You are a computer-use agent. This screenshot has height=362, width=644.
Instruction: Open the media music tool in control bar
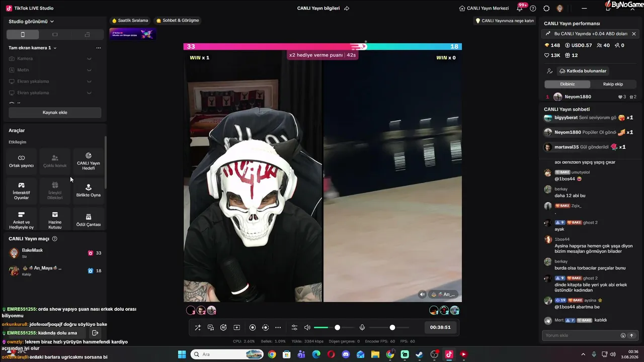(x=211, y=328)
